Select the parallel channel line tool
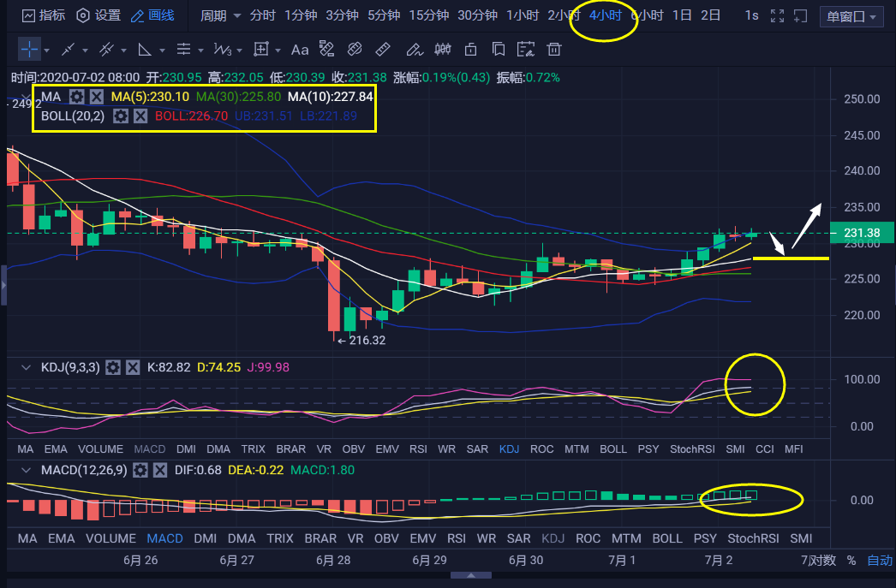 106,50
